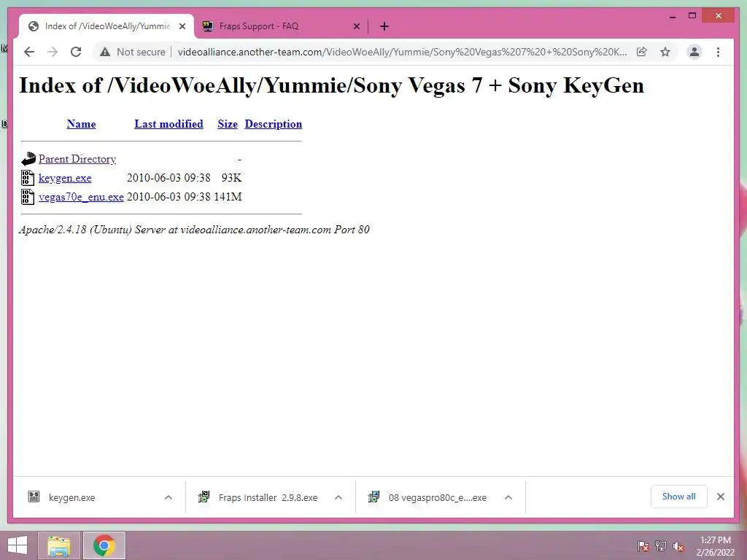747x560 pixels.
Task: Expand options for vegaspro80c download
Action: tap(508, 497)
